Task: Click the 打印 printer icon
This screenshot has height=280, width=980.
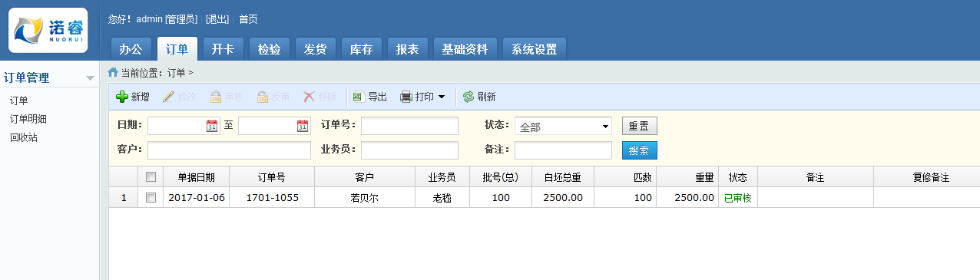Action: [406, 97]
